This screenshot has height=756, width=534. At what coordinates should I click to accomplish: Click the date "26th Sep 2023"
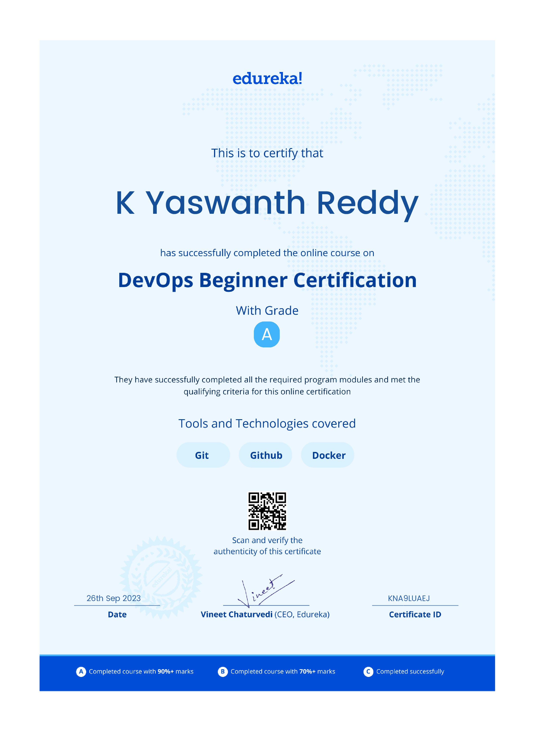tap(113, 598)
